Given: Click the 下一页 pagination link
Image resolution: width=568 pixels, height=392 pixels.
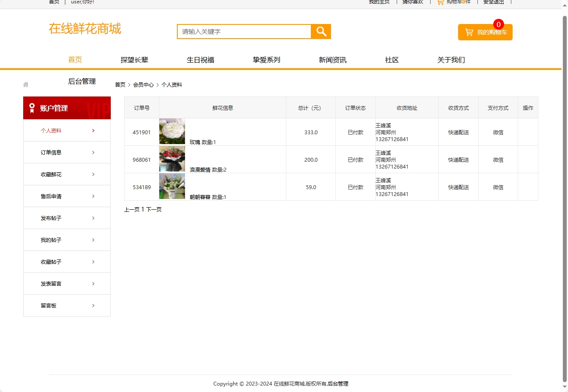Looking at the screenshot, I should coord(154,210).
